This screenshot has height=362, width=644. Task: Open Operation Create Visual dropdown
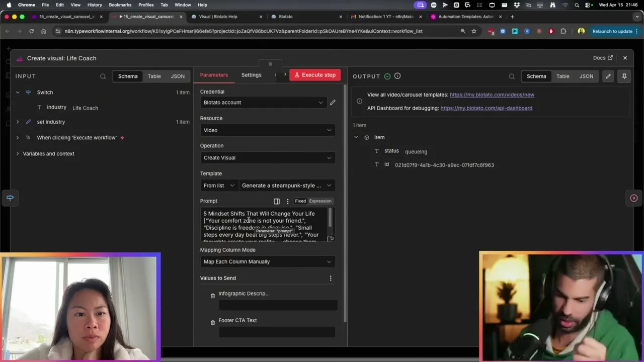[x=268, y=158]
